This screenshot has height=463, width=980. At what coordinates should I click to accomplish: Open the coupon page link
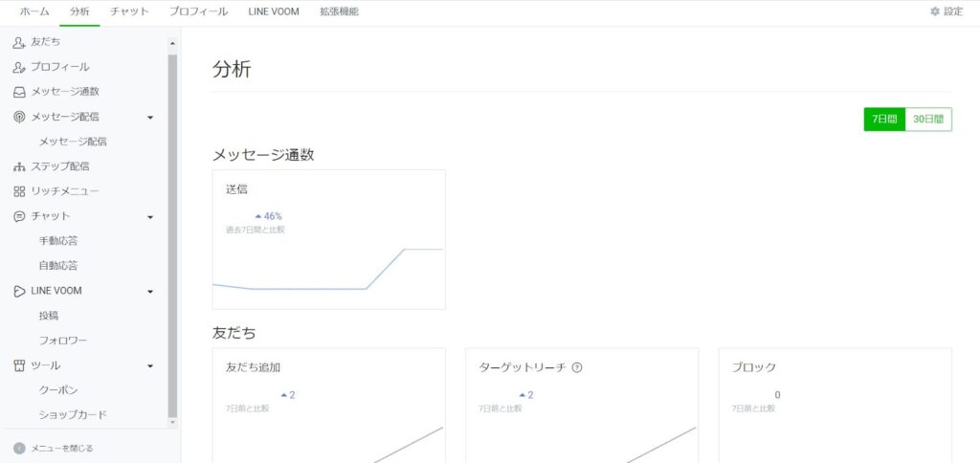tap(58, 390)
